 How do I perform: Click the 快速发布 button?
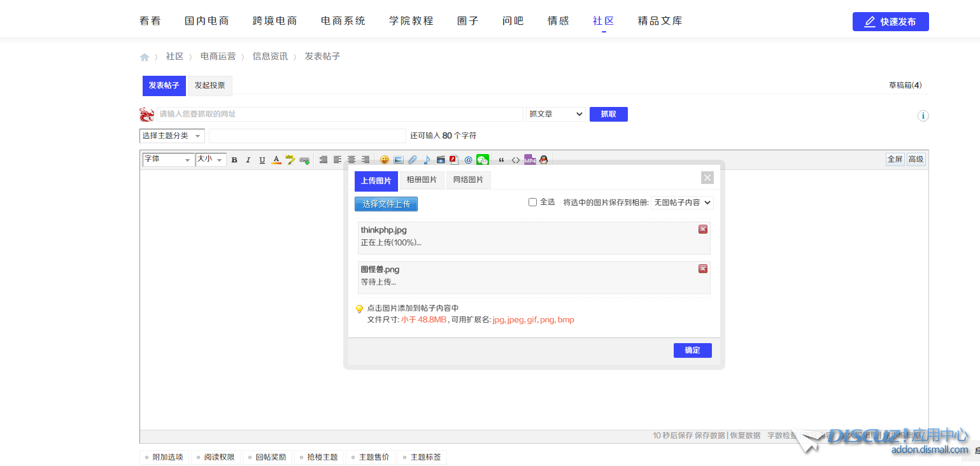(x=890, y=22)
